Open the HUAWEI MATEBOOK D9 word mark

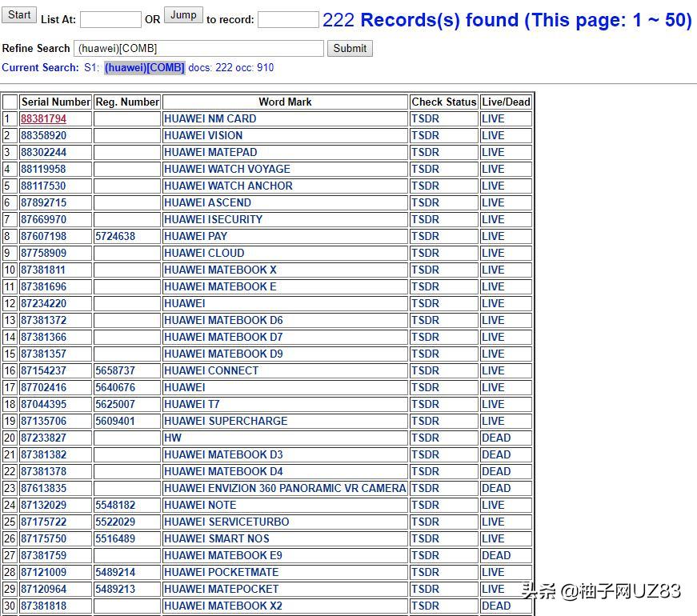pos(223,354)
